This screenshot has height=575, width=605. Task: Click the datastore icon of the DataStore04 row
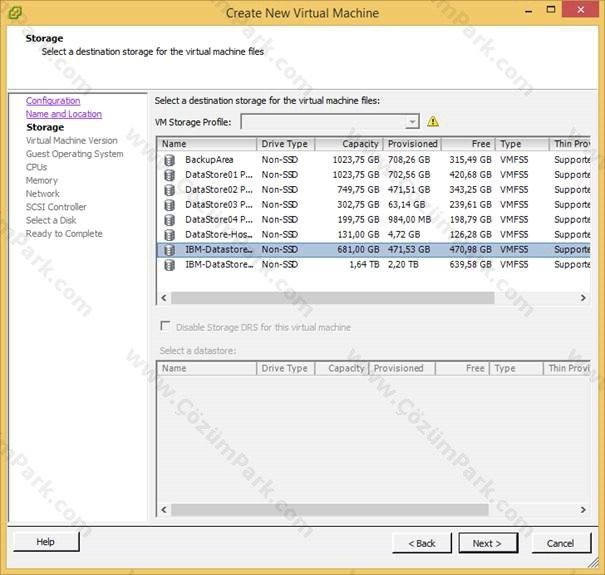[169, 220]
